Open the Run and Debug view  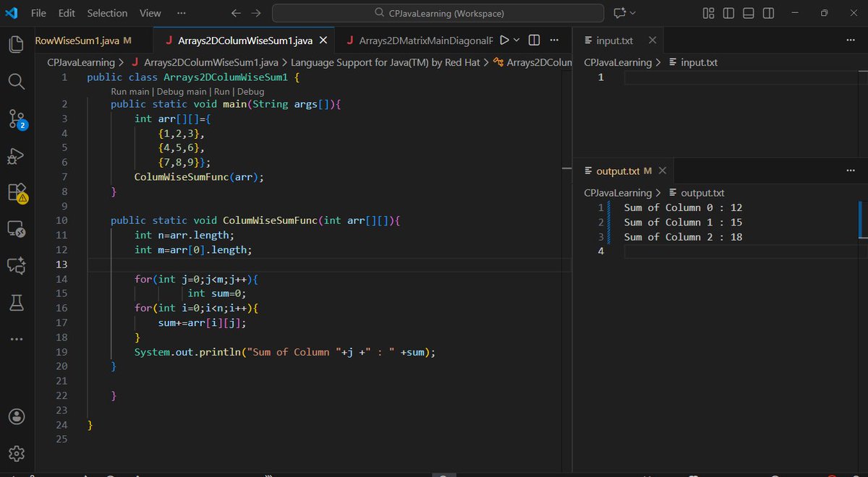[x=16, y=156]
